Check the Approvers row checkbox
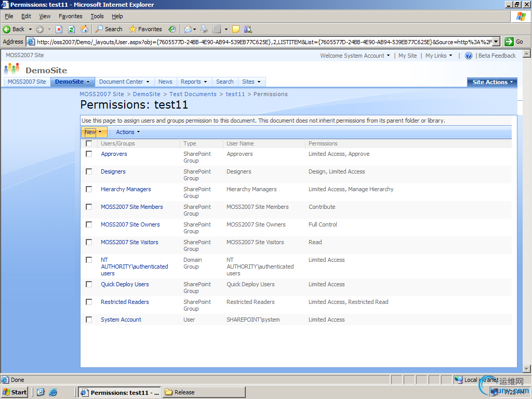 pyautogui.click(x=89, y=154)
